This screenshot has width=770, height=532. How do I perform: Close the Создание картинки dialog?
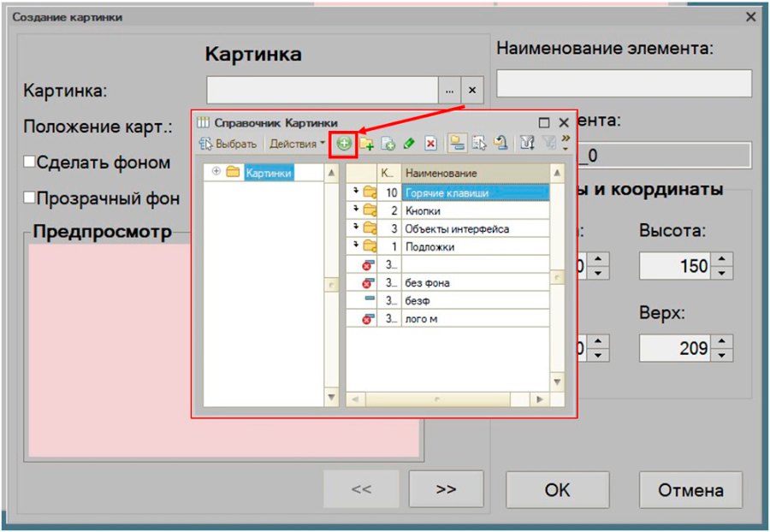pyautogui.click(x=750, y=17)
